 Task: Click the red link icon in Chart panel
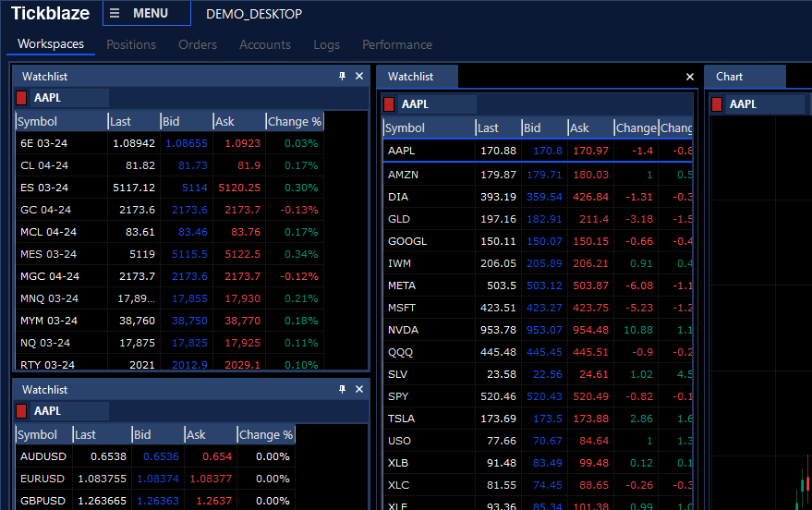717,104
